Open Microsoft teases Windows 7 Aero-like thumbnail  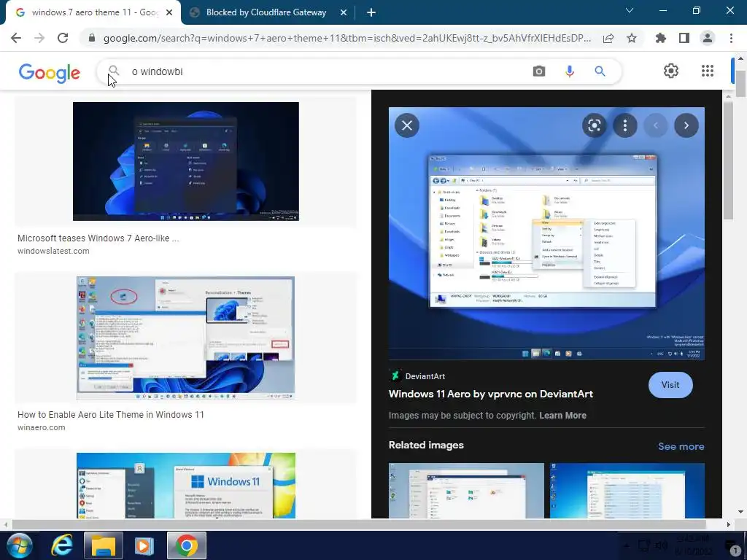coord(186,161)
